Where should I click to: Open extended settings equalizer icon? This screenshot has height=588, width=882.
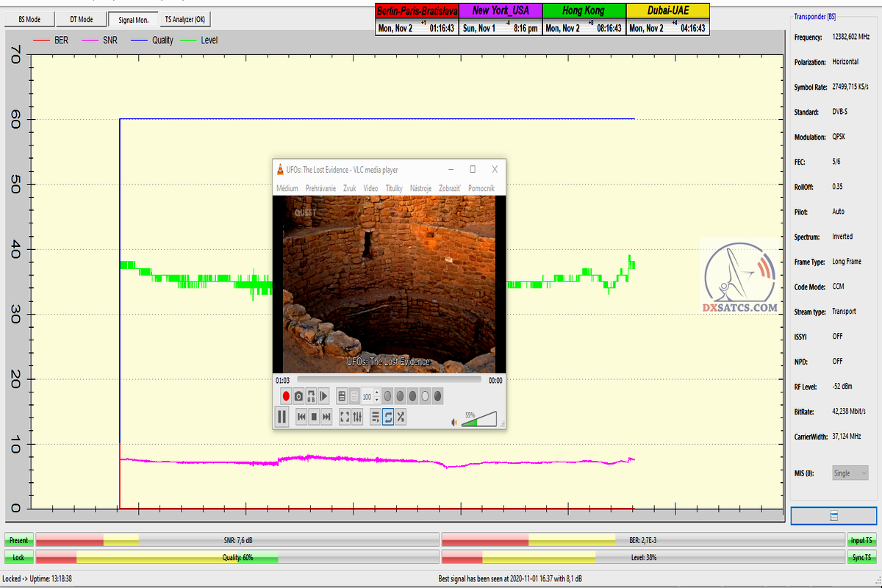pyautogui.click(x=357, y=417)
